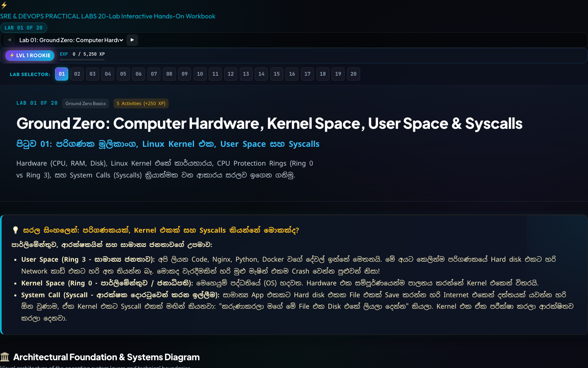
Task: Click the 5 Activities (+250 XP) tag
Action: (141, 103)
